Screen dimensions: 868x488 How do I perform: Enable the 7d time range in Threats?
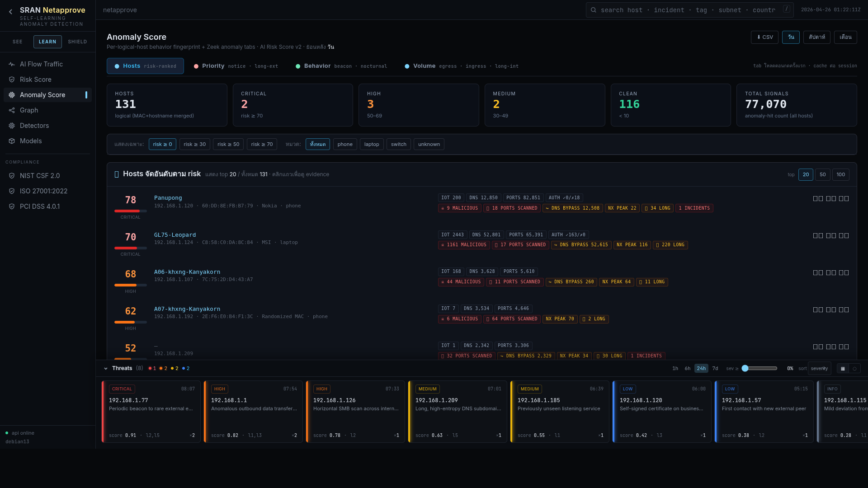[715, 368]
